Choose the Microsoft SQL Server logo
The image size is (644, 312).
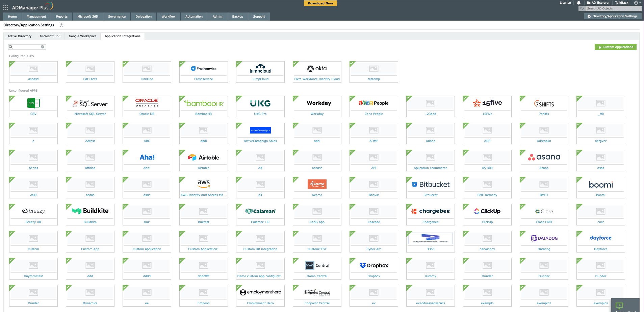[x=90, y=103]
